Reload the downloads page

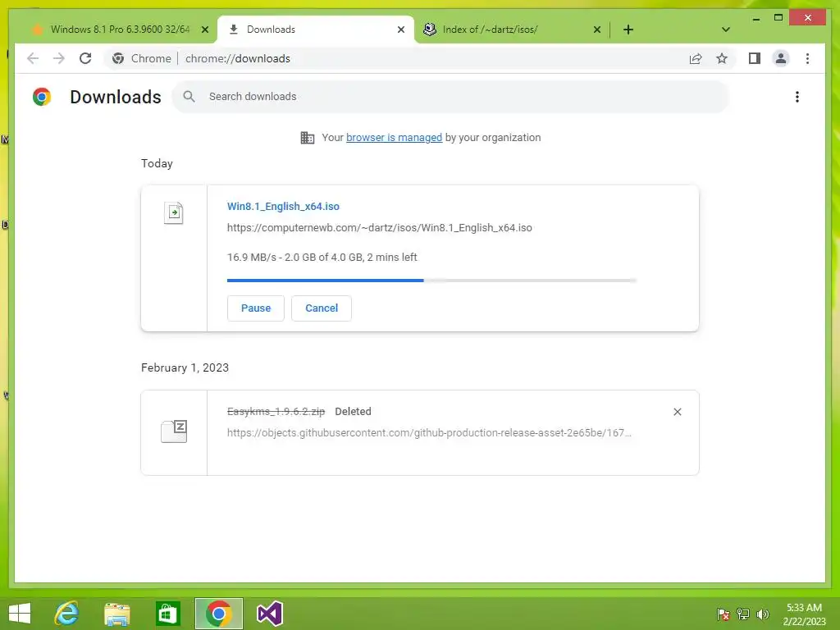[x=85, y=58]
